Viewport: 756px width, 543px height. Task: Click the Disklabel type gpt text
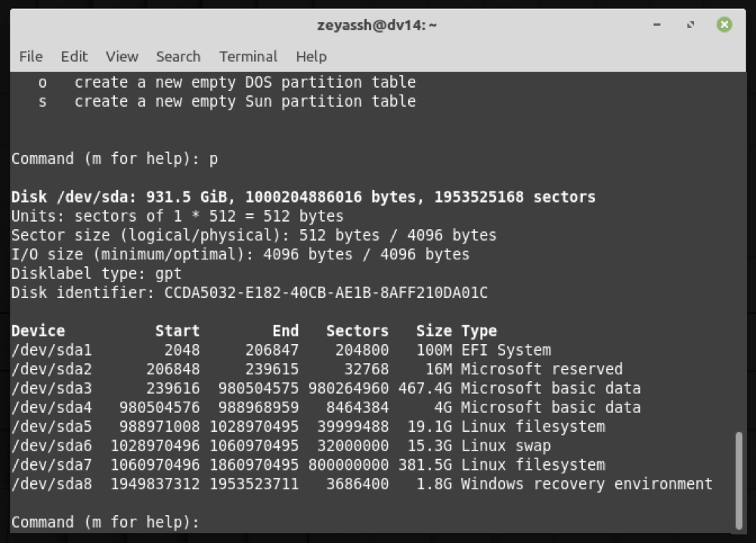point(98,273)
